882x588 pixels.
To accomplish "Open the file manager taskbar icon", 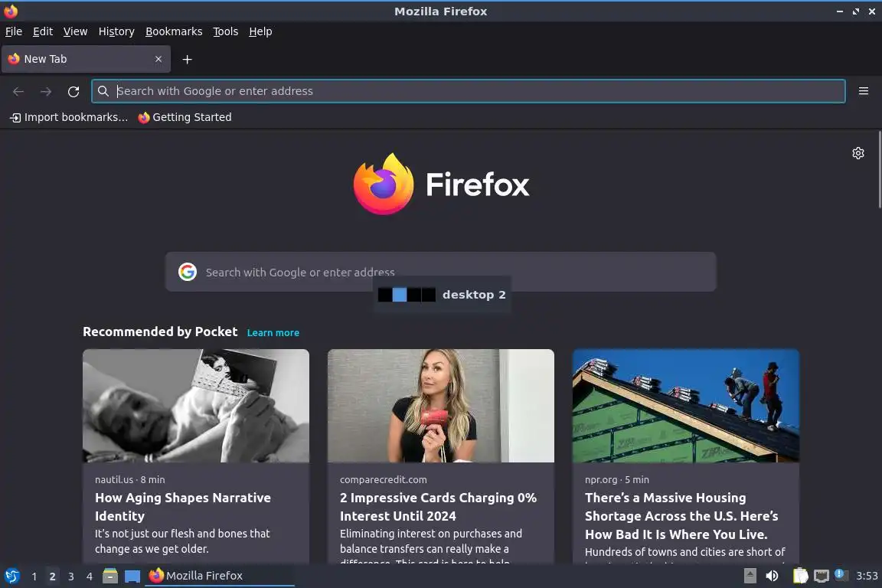I will (x=110, y=576).
